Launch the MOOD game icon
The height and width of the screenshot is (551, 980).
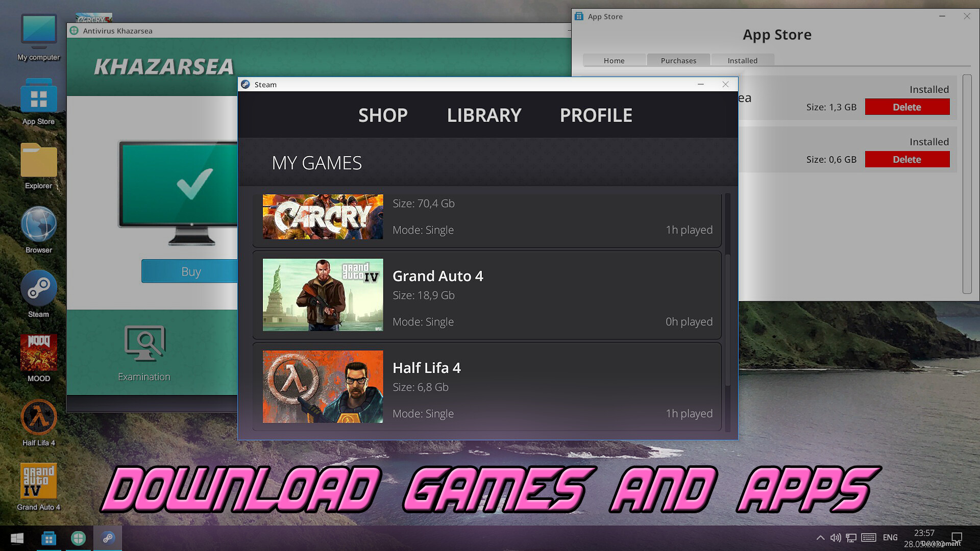(38, 354)
